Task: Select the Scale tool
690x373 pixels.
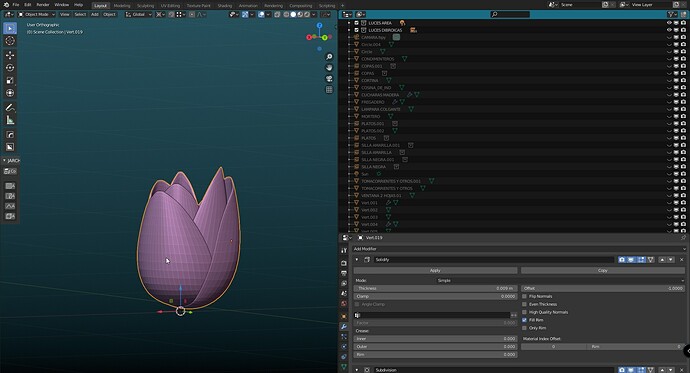Action: [10, 80]
